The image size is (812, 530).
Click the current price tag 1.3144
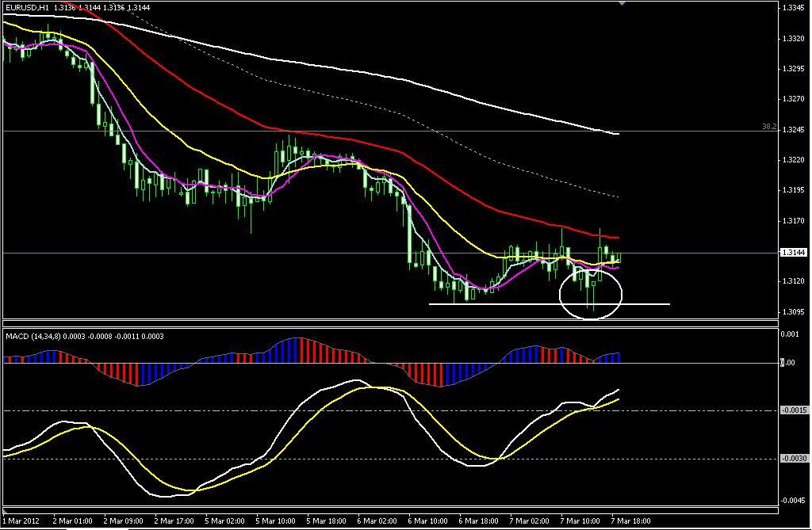pyautogui.click(x=793, y=253)
